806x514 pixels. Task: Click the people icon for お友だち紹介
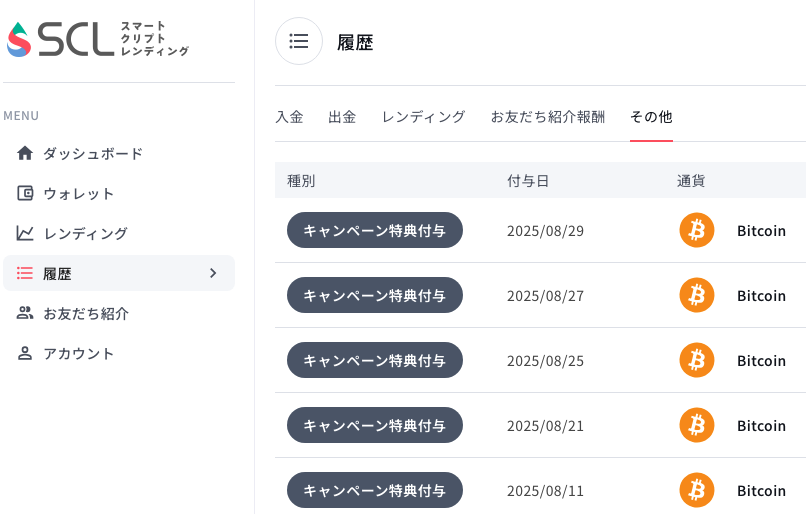[25, 313]
